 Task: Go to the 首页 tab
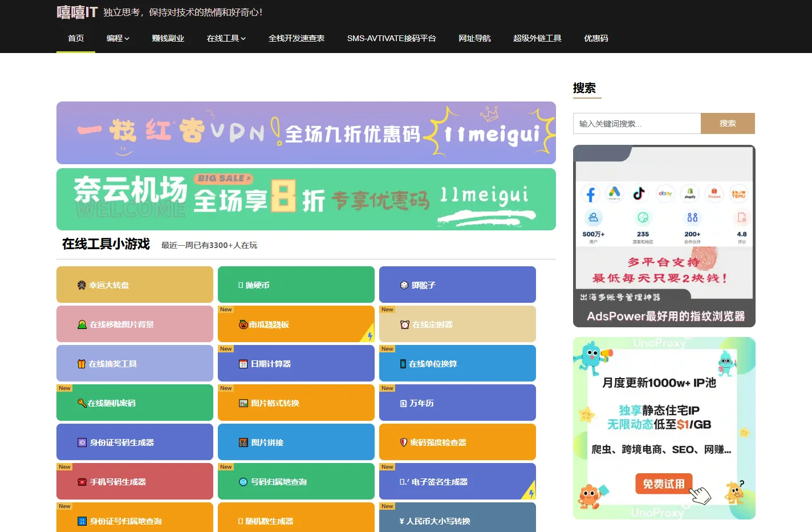point(76,38)
